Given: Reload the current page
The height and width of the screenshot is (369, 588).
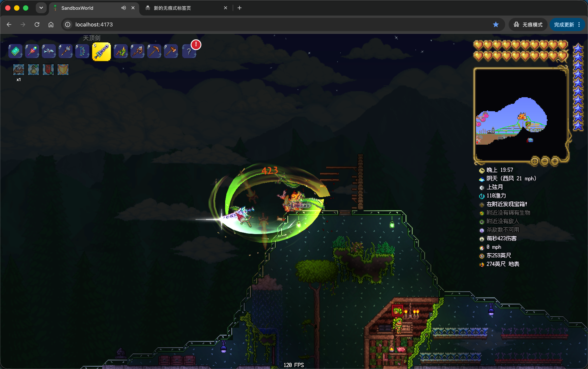Looking at the screenshot, I should coord(37,25).
